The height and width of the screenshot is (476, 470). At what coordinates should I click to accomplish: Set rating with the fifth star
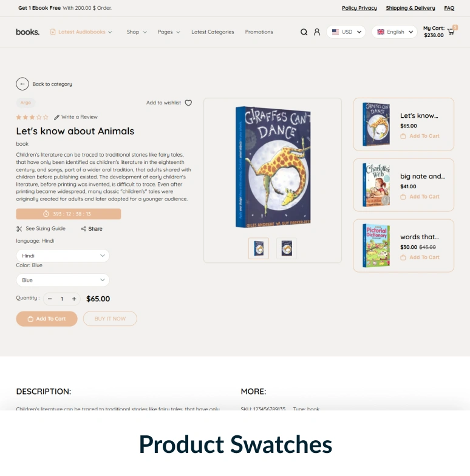coord(46,117)
